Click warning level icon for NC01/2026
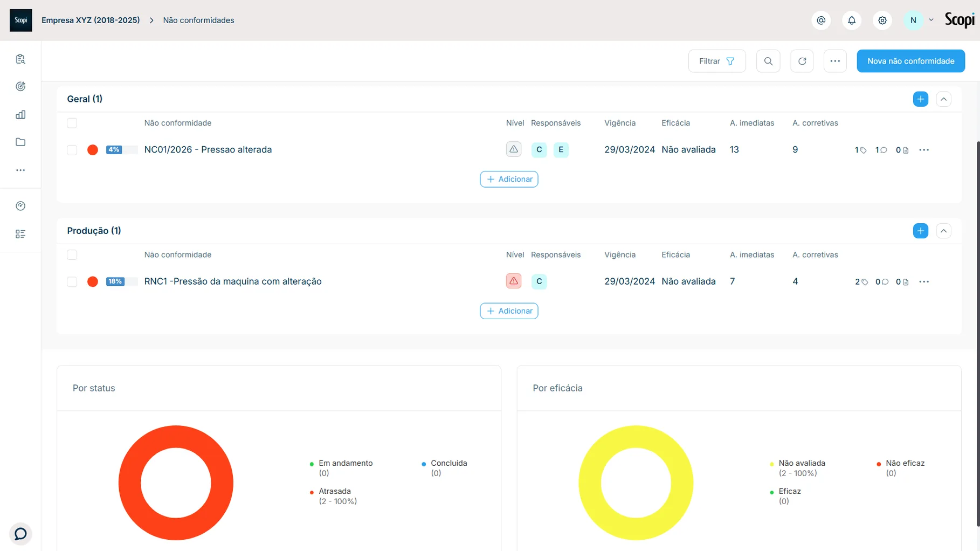Viewport: 980px width, 551px height. (514, 149)
